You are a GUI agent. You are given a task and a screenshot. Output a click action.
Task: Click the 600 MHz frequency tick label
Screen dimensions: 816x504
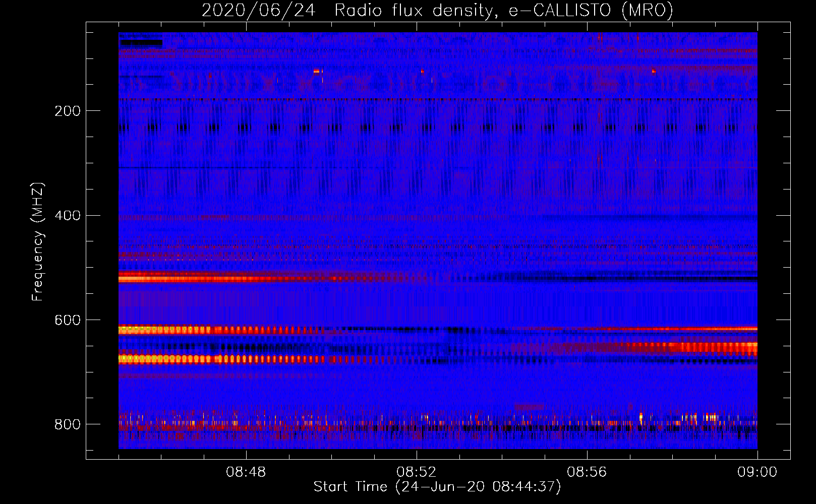(68, 321)
